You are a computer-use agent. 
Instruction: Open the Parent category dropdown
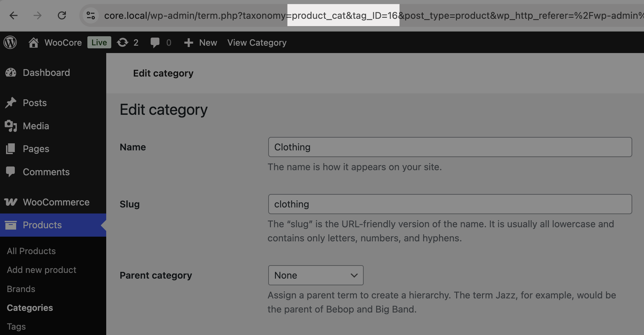tap(315, 275)
